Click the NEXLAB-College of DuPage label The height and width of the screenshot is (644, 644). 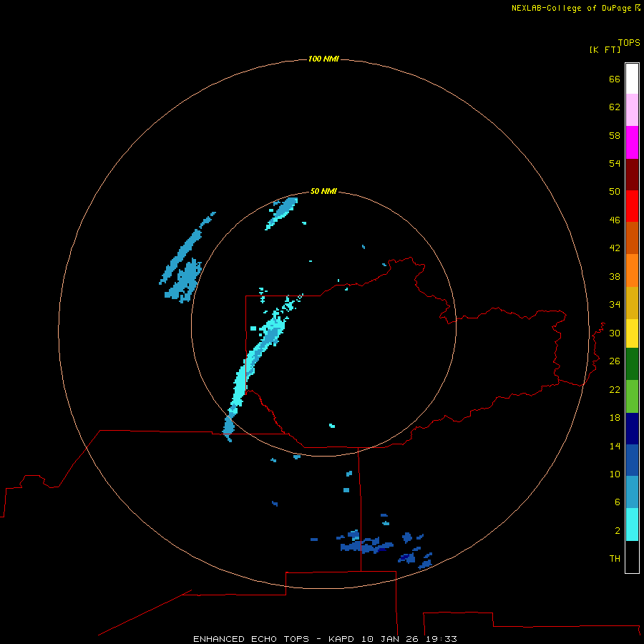point(572,8)
